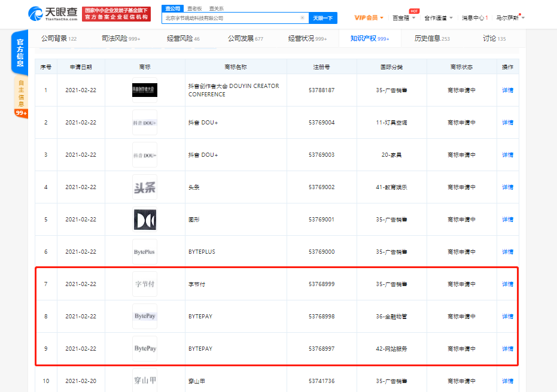Screen dimensions: 557x392
Task: Switch to 查老板 search mode
Action: (194, 8)
